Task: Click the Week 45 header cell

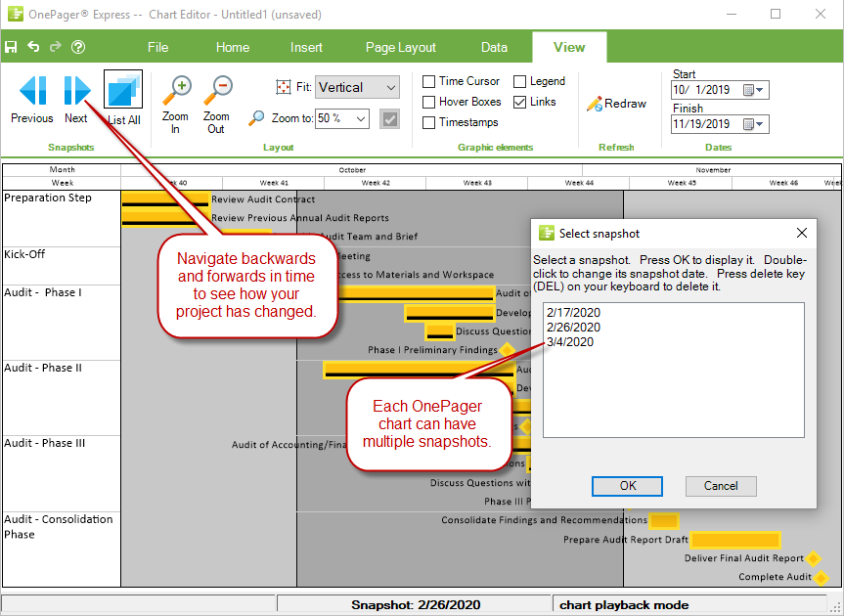Action: tap(681, 183)
